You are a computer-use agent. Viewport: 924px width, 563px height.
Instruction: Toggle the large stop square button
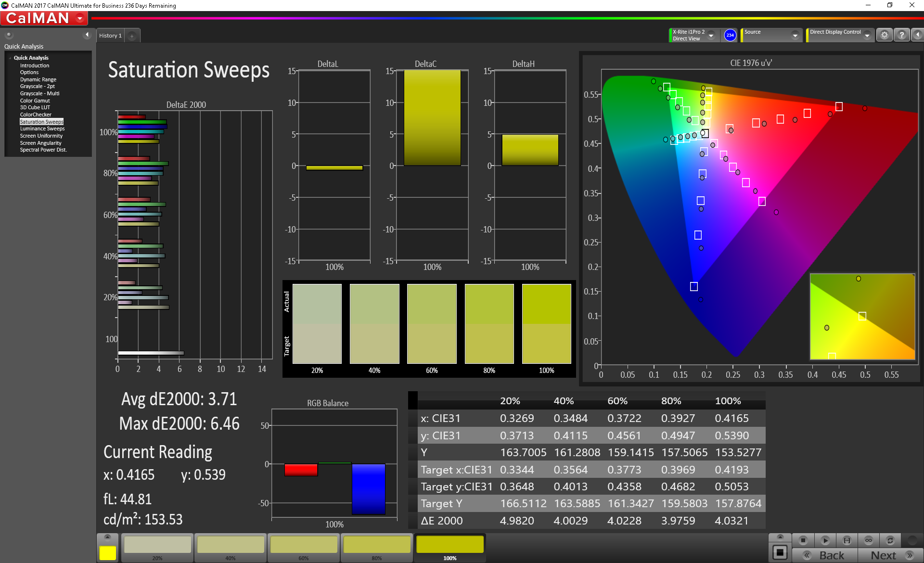point(780,552)
